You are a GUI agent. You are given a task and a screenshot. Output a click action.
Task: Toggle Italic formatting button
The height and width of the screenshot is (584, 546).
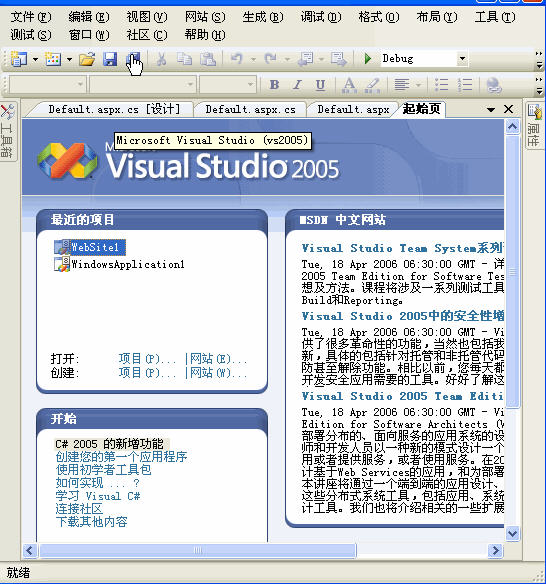pyautogui.click(x=297, y=85)
